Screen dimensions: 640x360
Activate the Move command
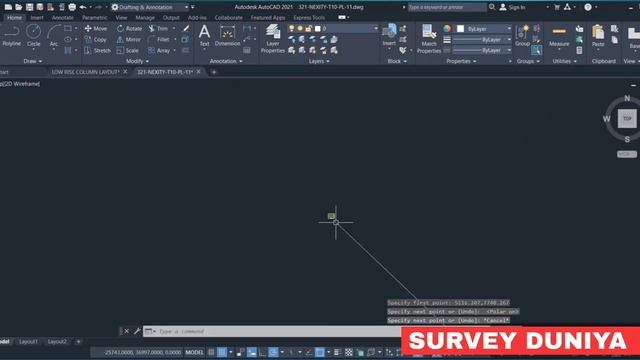click(x=96, y=29)
